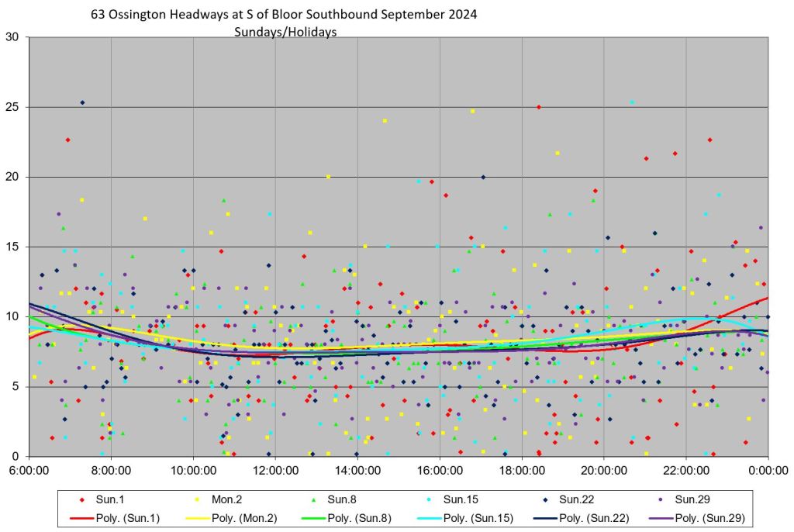
Task: Click the 0:00:00 x-axis label
Action: click(768, 470)
